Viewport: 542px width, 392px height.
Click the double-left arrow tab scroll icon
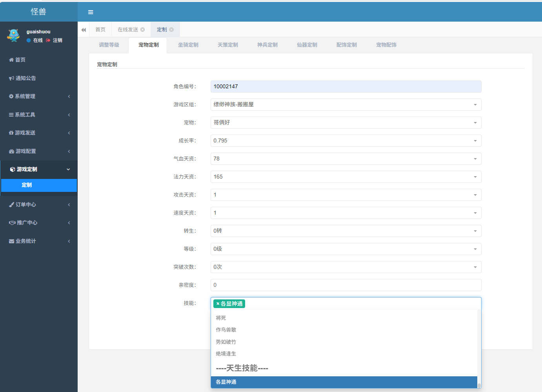click(84, 30)
